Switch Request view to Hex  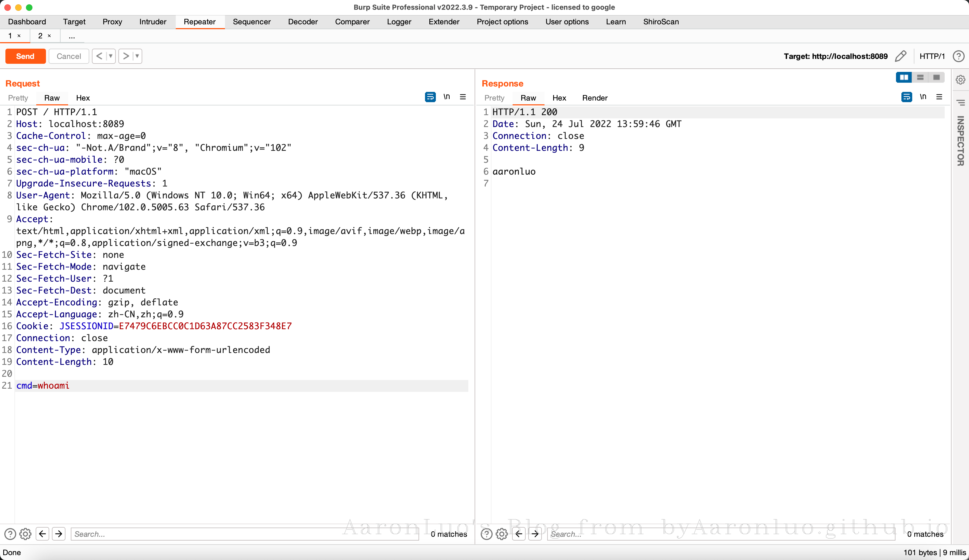pyautogui.click(x=83, y=98)
